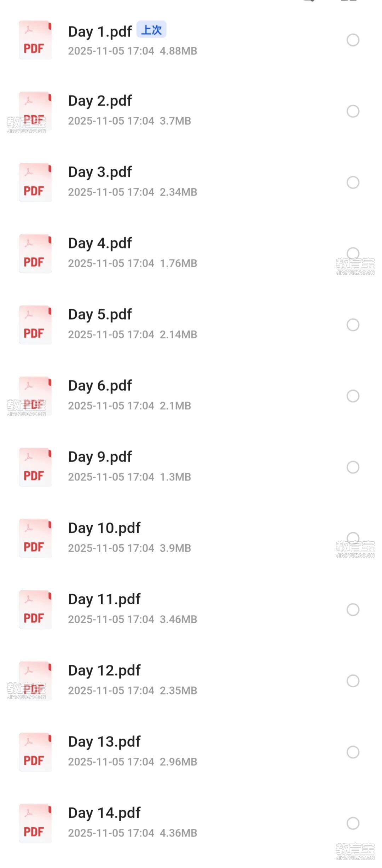
Task: Click the PDF icon of Day 10.pdf
Action: (x=35, y=538)
